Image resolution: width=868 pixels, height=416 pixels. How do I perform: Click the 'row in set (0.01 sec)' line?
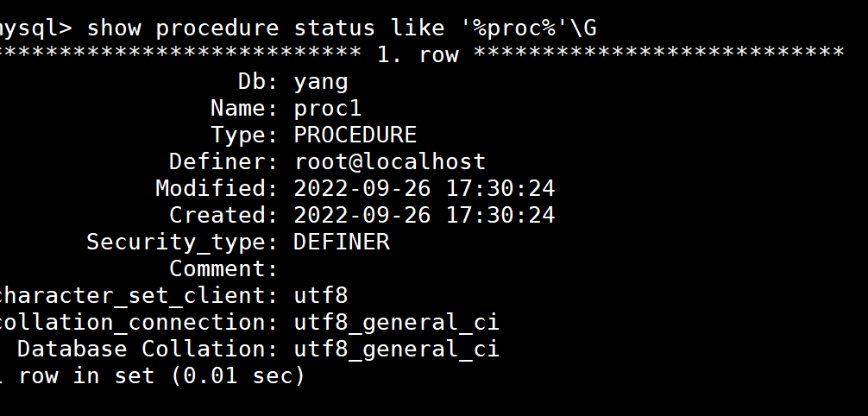(161, 375)
